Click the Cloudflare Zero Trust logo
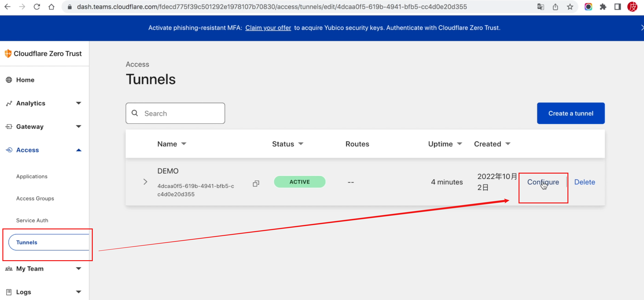Image resolution: width=644 pixels, height=300 pixels. [x=43, y=53]
